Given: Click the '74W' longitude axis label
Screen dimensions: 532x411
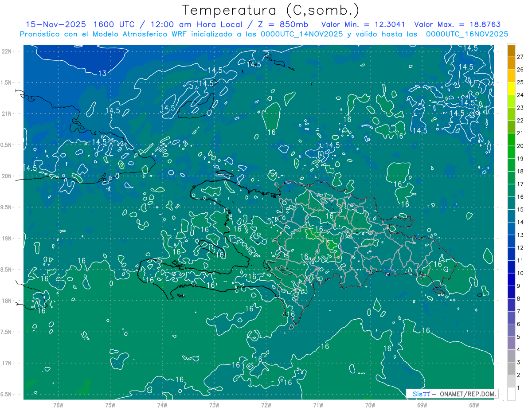Looking at the screenshot, I should click(x=162, y=405).
